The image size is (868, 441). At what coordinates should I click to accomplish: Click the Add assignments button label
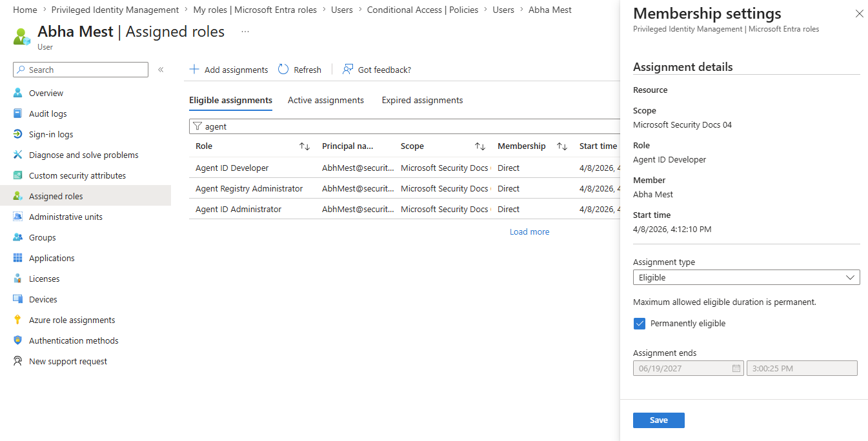236,70
